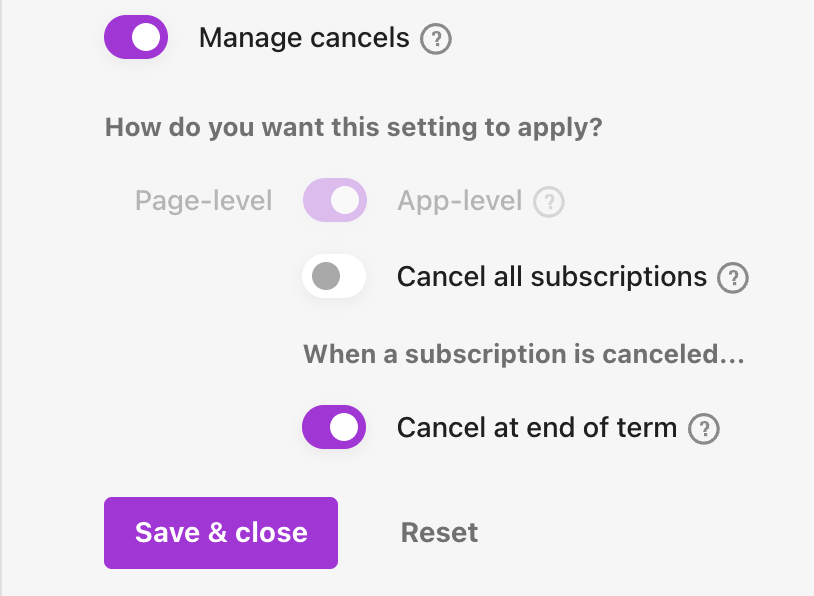Viewport: 814px width, 596px height.
Task: Click white knob of Manage cancels switch
Action: pyautogui.click(x=146, y=38)
